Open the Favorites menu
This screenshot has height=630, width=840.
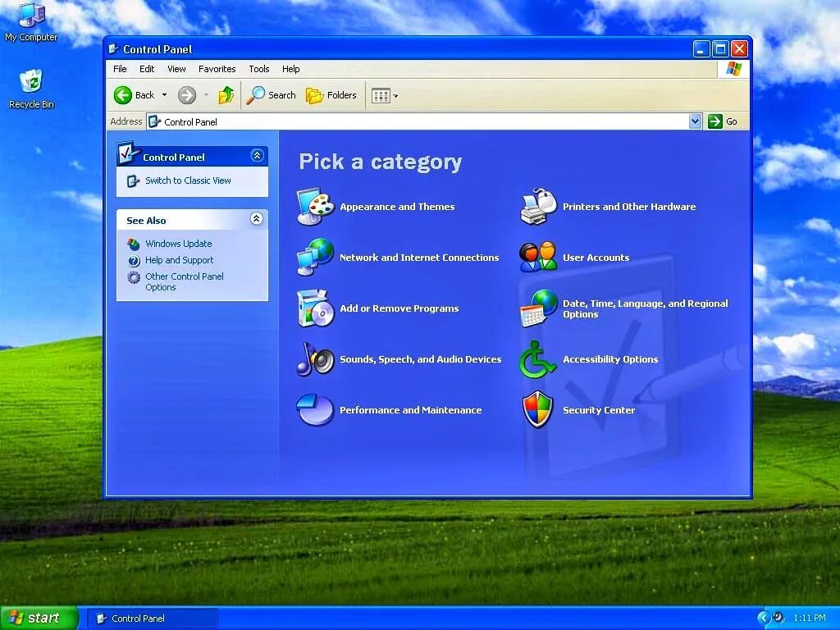217,69
